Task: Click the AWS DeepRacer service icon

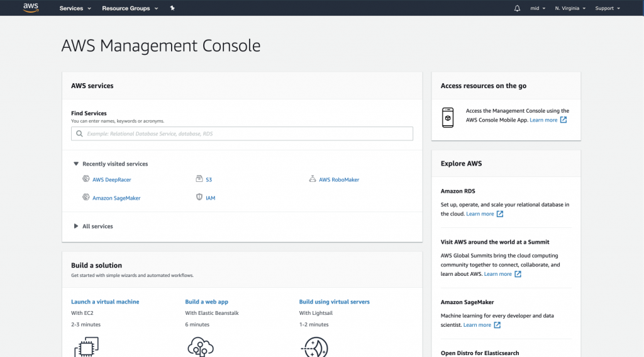Action: click(x=86, y=179)
